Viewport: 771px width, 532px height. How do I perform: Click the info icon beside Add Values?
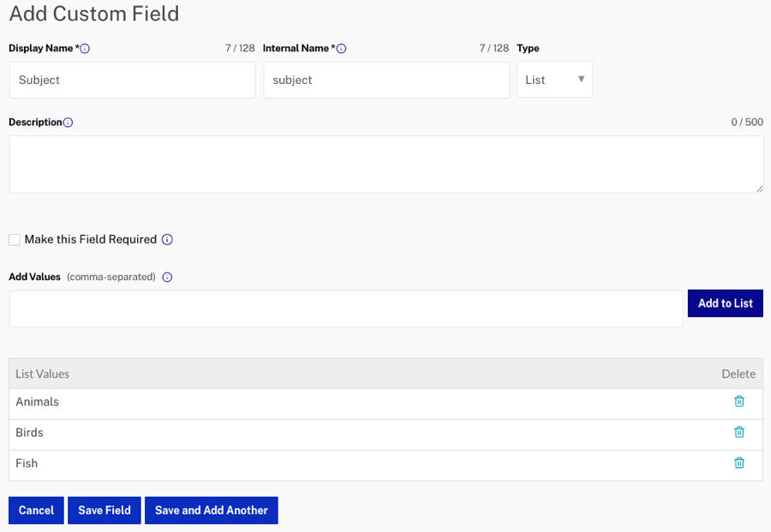[x=167, y=277]
